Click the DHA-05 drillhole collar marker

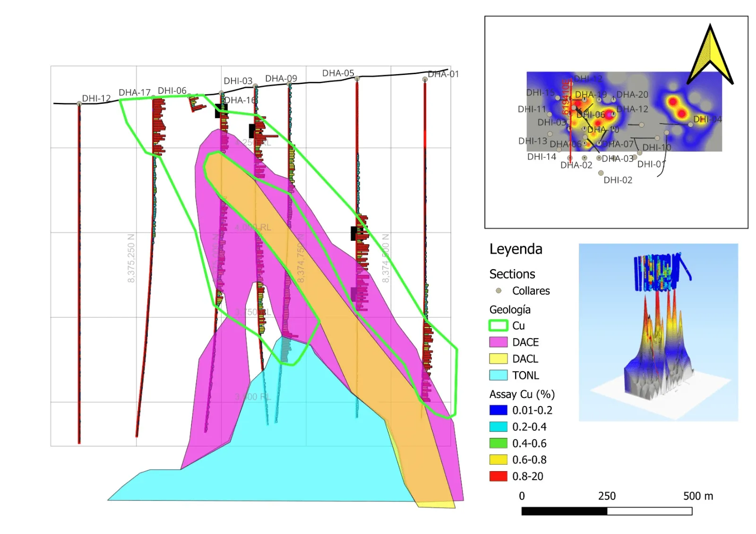[357, 79]
